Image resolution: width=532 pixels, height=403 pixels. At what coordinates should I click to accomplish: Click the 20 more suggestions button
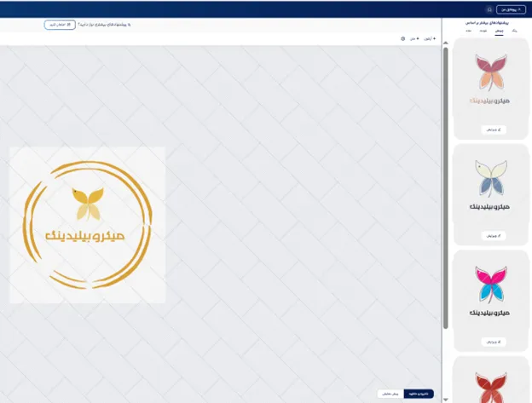60,25
